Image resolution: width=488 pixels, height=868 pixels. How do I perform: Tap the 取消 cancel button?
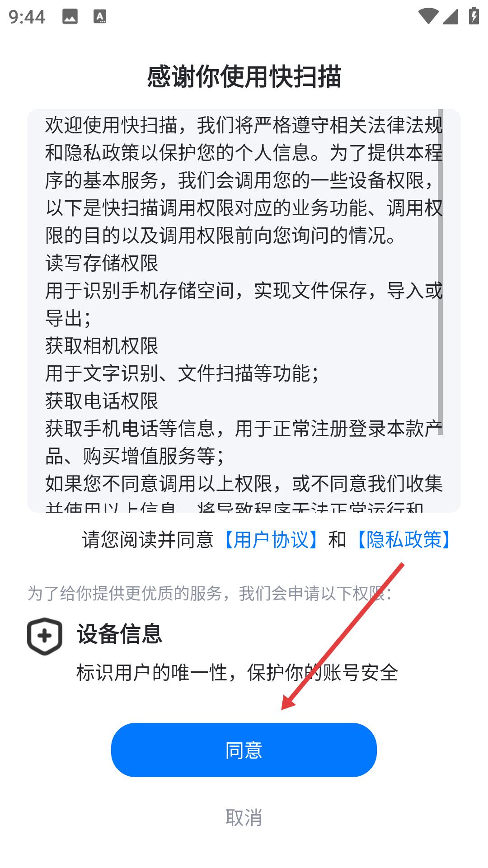tap(244, 817)
